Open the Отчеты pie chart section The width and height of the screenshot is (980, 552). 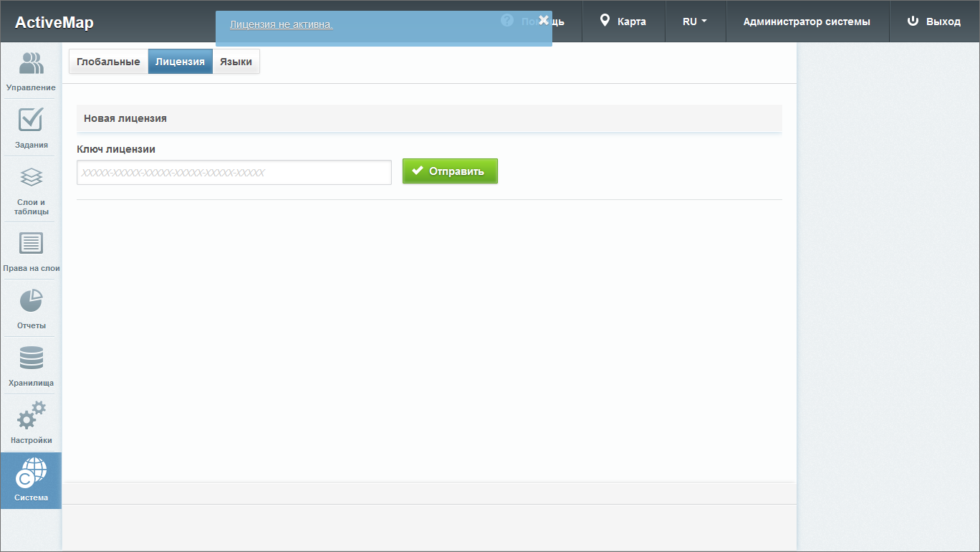[x=31, y=309]
